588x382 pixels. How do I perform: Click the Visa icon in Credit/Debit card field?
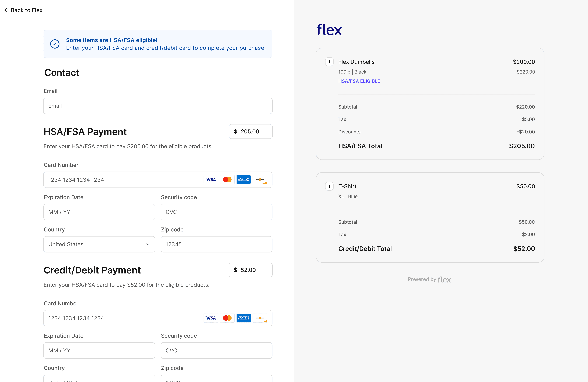click(x=211, y=318)
